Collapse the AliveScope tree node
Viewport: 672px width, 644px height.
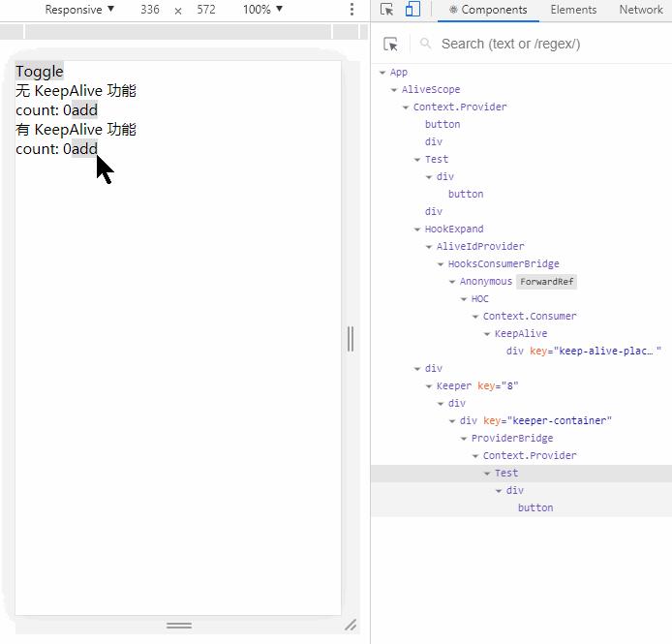tap(394, 90)
